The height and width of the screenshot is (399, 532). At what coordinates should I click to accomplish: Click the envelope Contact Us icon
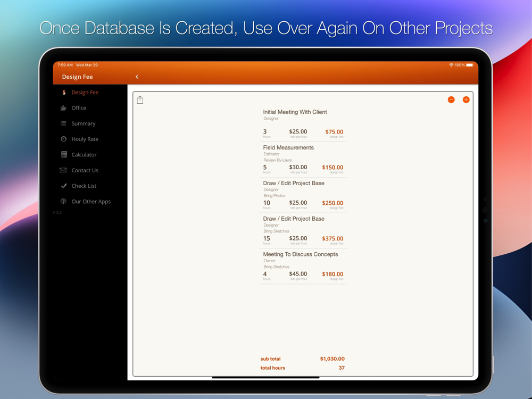click(x=63, y=170)
